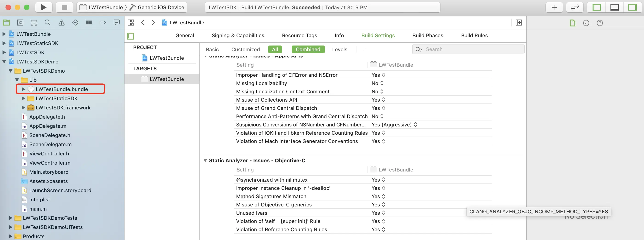Filter build settings to Basic
The image size is (644, 240).
pyautogui.click(x=212, y=50)
